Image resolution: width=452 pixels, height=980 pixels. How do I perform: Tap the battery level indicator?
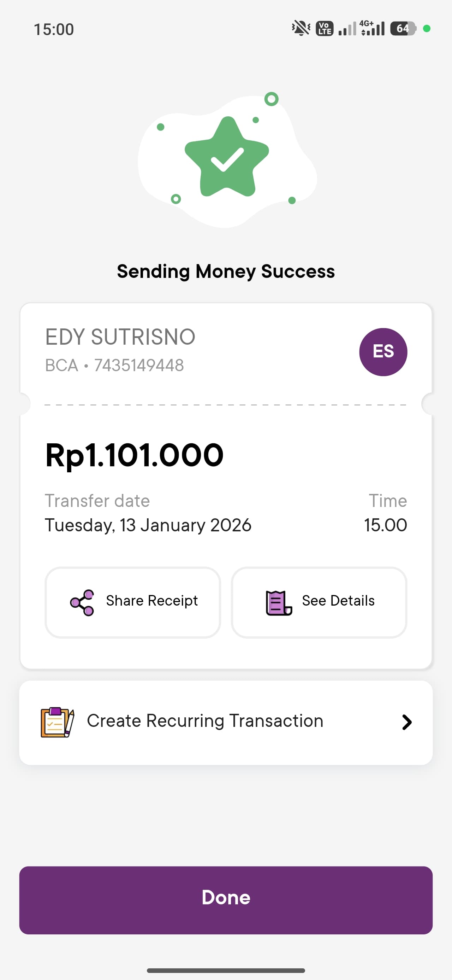pyautogui.click(x=403, y=29)
